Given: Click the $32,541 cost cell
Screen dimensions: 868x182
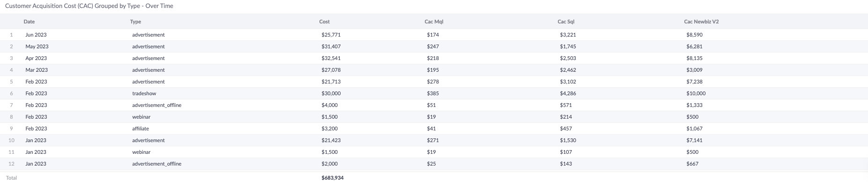Looking at the screenshot, I should 331,58.
